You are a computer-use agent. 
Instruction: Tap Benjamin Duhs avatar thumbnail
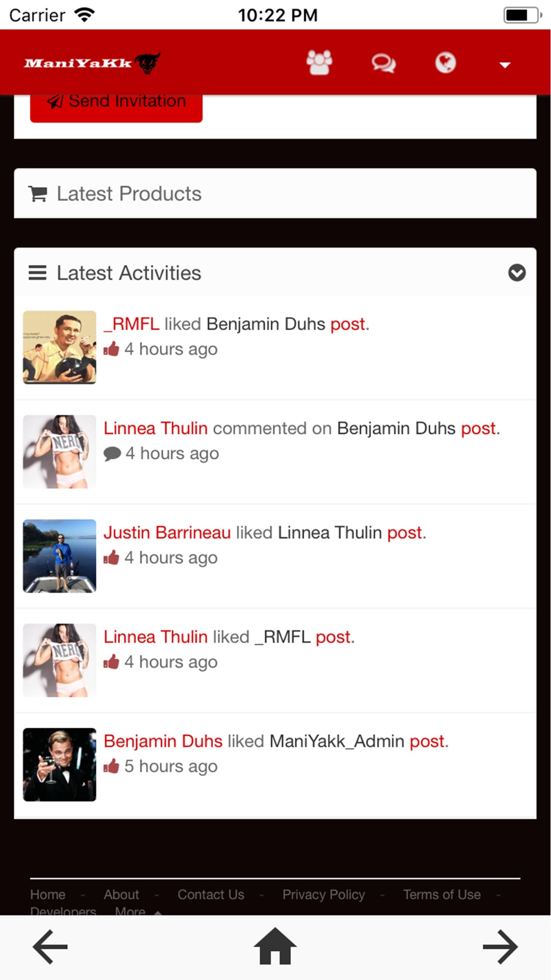(60, 764)
